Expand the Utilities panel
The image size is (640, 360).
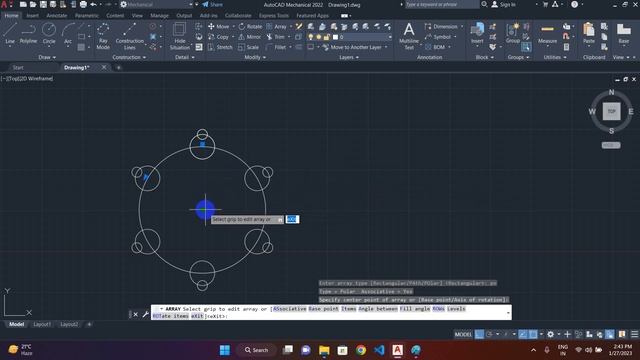(555, 58)
